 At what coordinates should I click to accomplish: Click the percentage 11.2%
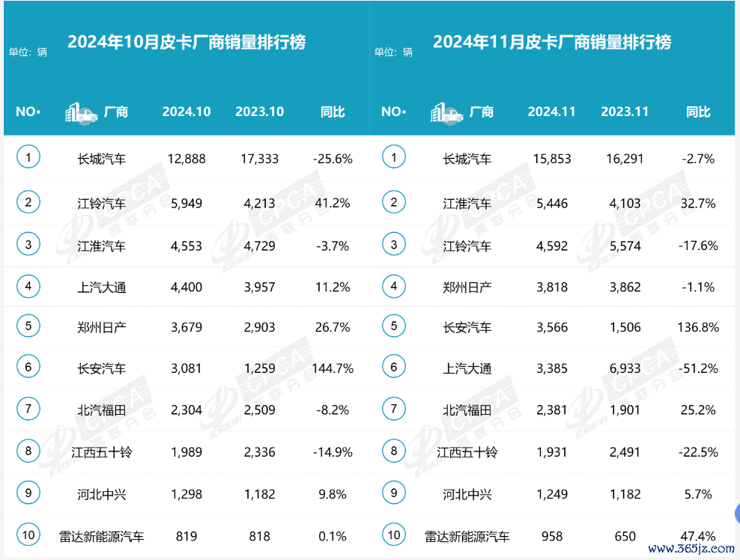point(333,287)
